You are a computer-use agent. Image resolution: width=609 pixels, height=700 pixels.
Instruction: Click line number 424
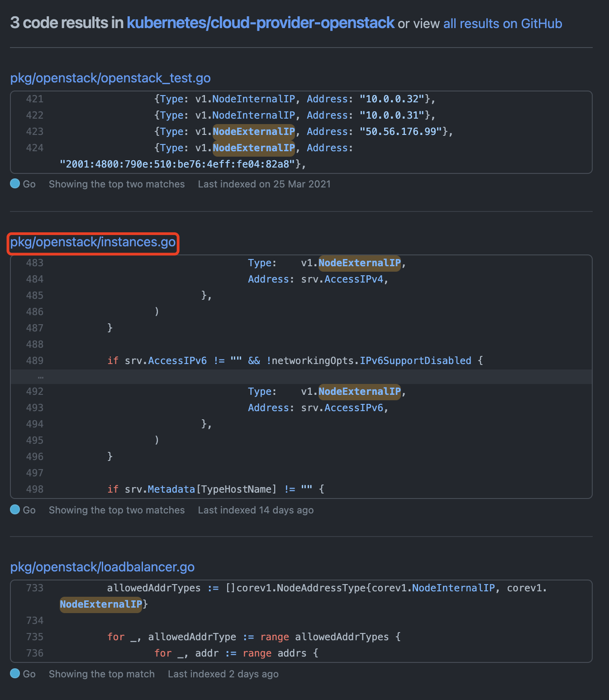tap(35, 148)
